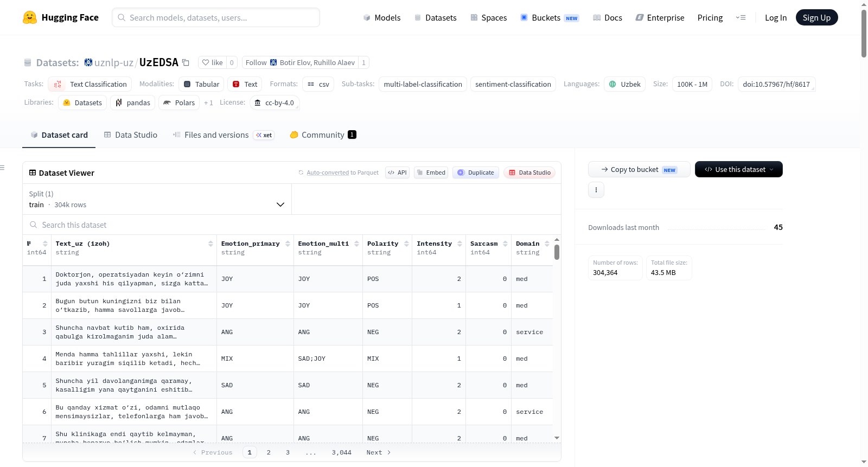Click the pandas library tag
868x467 pixels.
(x=133, y=103)
